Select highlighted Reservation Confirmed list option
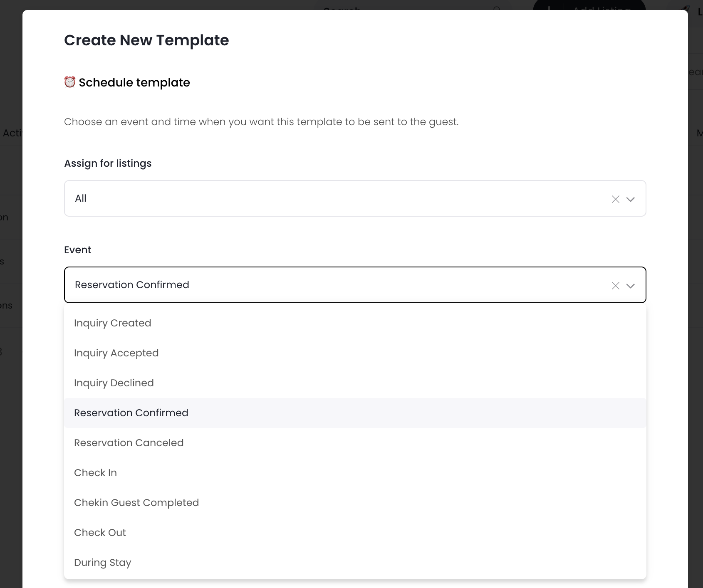 131,413
